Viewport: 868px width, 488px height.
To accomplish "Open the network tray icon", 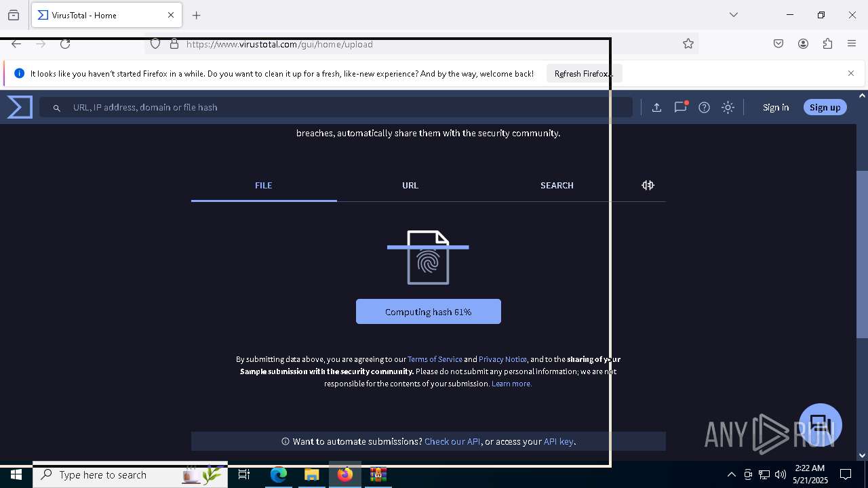I will [764, 474].
